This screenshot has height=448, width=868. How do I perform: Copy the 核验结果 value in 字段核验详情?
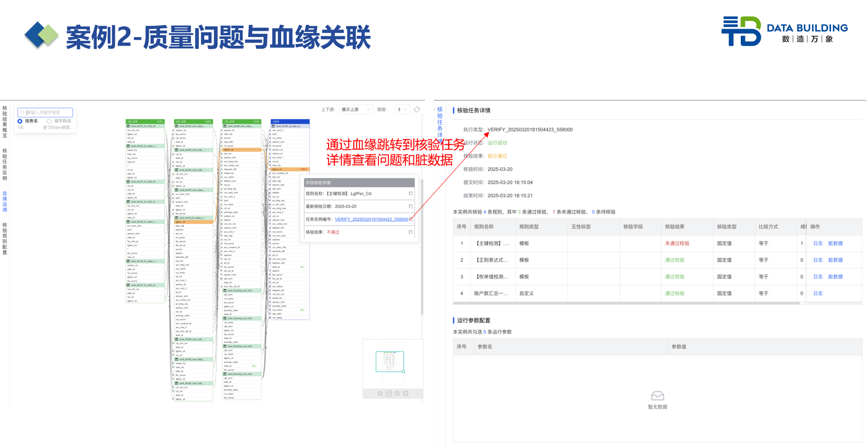tap(410, 232)
